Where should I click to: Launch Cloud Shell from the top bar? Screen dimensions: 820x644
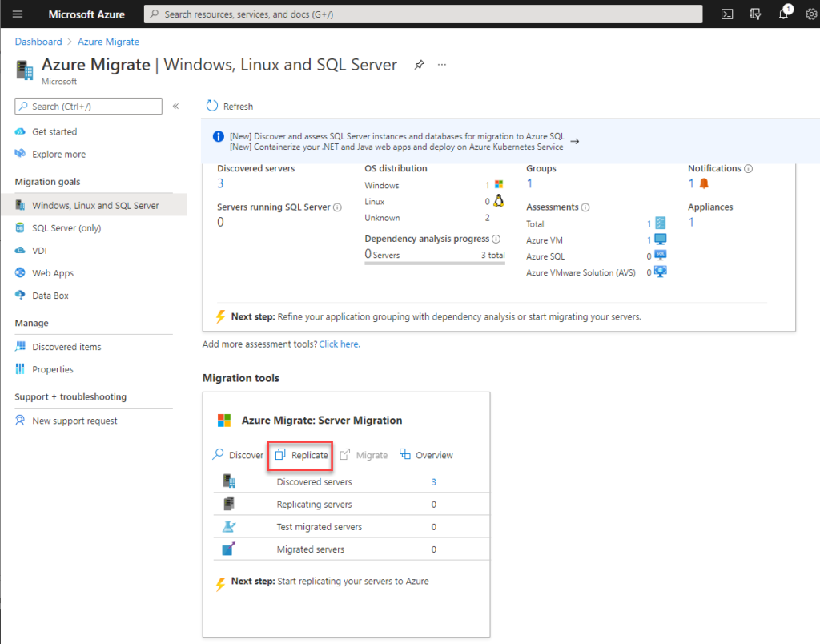pyautogui.click(x=726, y=14)
